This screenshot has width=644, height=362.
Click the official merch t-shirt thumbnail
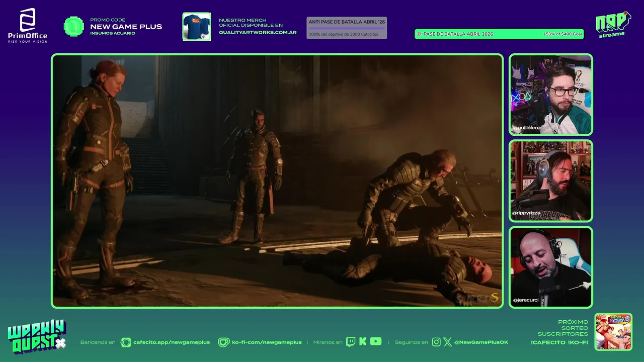[x=196, y=27]
